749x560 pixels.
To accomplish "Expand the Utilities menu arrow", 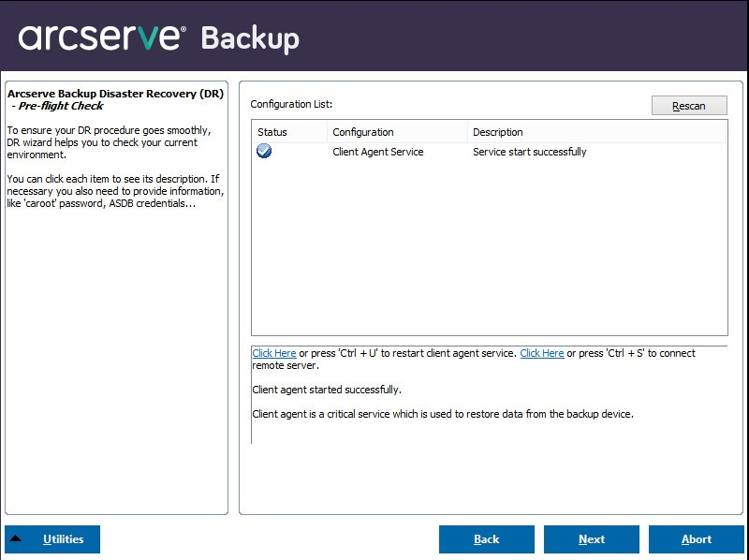I will [16, 539].
